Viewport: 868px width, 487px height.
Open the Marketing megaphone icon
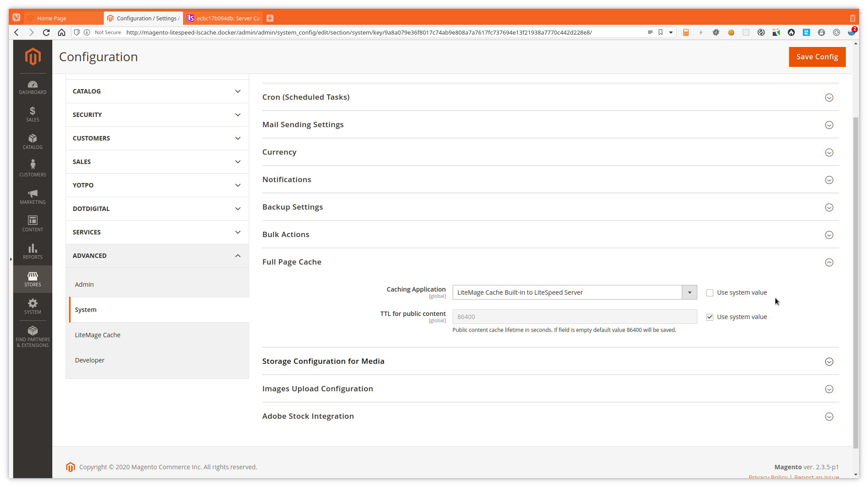32,196
